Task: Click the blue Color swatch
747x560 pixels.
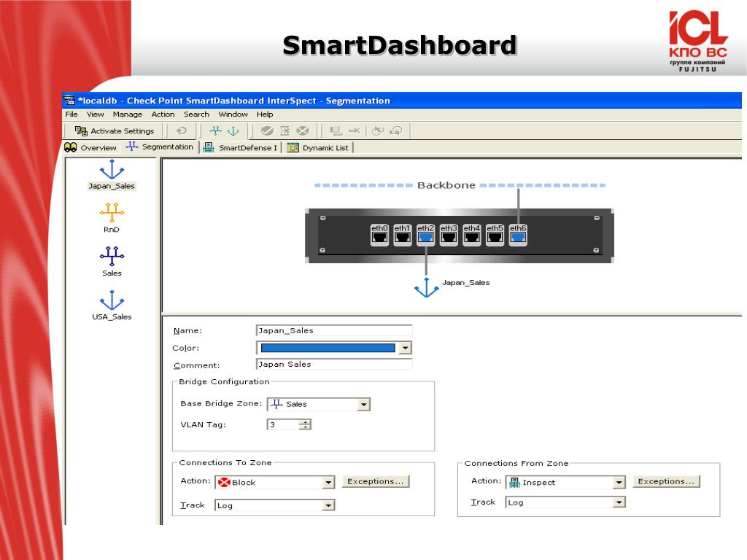Action: click(328, 348)
